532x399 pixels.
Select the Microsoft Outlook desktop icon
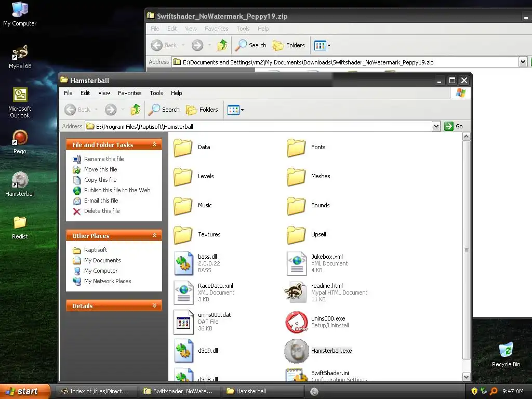click(20, 103)
